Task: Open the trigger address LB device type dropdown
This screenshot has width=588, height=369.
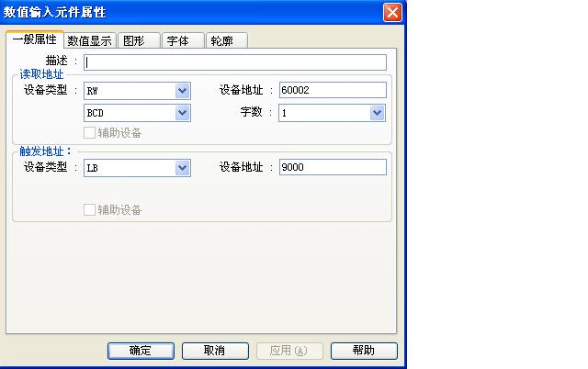Action: (182, 167)
